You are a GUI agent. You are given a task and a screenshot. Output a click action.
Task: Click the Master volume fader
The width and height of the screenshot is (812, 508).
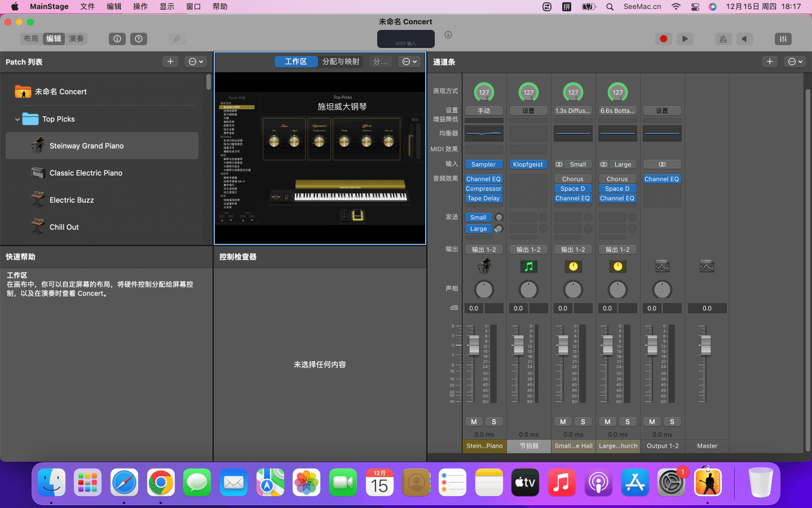[x=705, y=344]
